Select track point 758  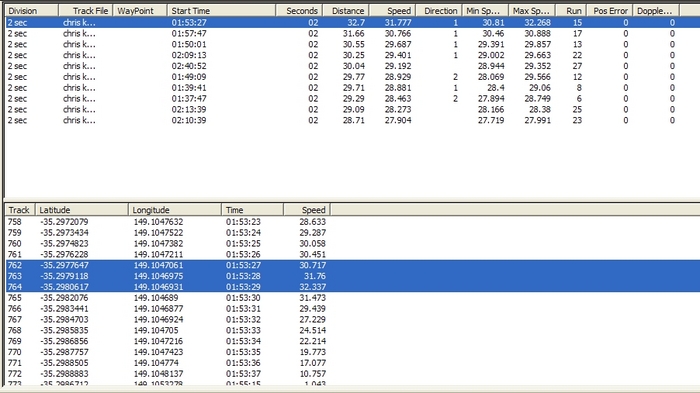coord(353,222)
